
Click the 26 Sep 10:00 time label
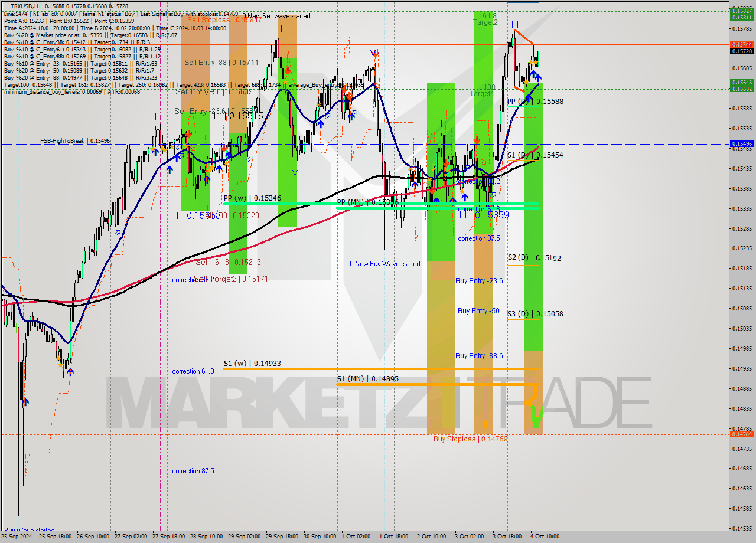click(x=93, y=537)
